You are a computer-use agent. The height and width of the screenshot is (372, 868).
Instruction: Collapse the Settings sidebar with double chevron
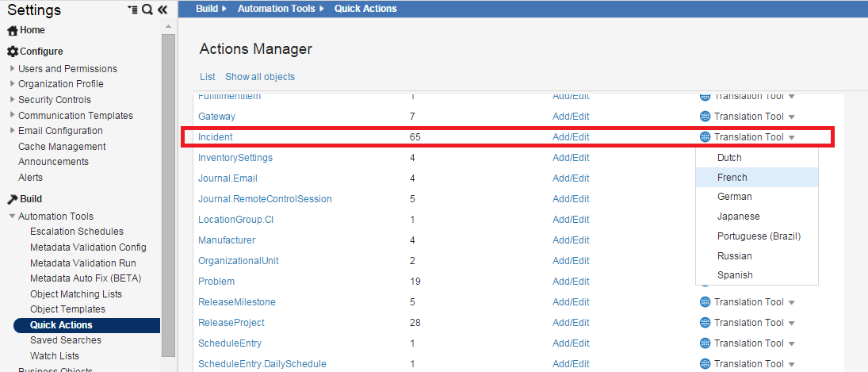point(163,10)
